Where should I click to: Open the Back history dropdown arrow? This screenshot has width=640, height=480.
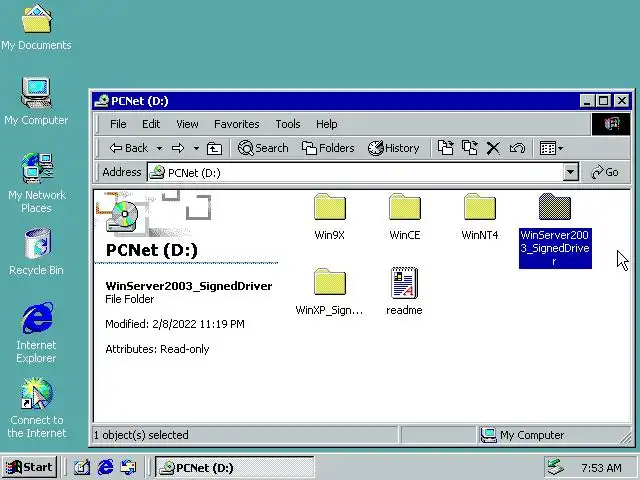click(160, 148)
